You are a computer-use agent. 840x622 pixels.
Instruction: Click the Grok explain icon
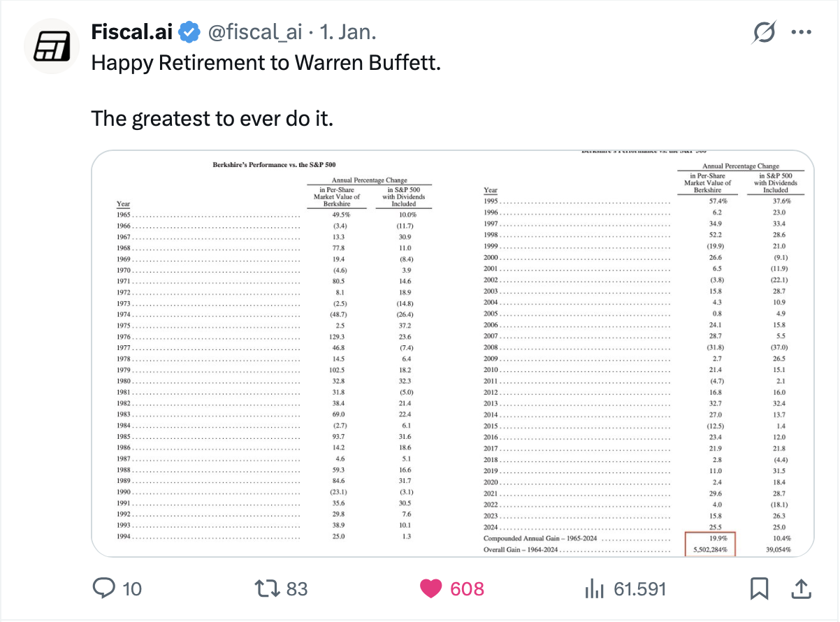point(765,32)
